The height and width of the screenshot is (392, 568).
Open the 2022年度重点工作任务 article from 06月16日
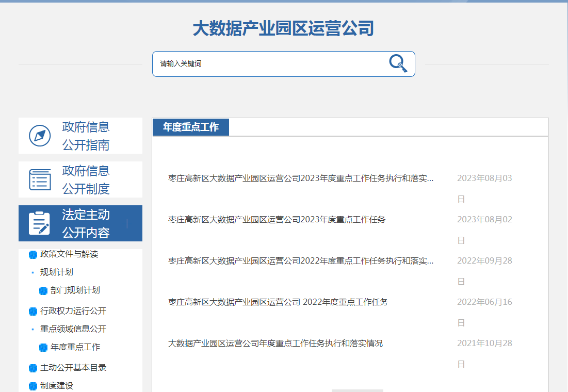coord(278,302)
